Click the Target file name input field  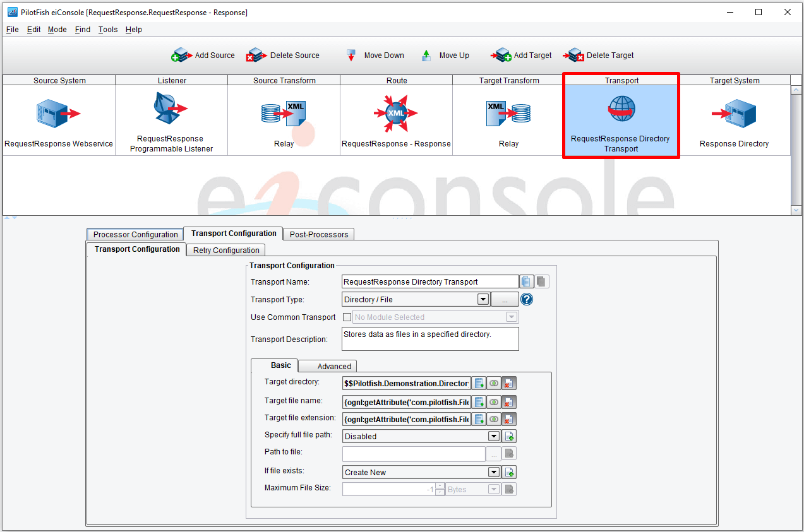[x=407, y=402]
